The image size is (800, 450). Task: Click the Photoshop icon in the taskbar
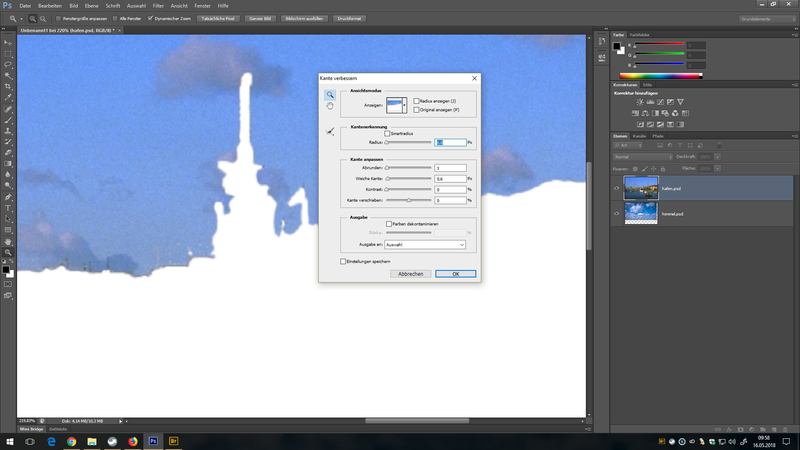click(x=153, y=440)
